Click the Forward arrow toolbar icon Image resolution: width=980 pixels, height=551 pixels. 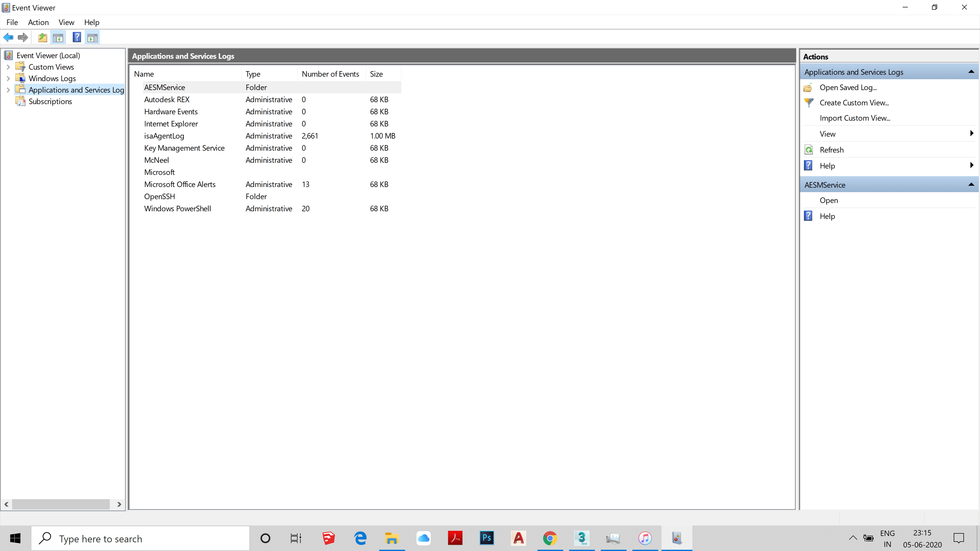tap(23, 37)
